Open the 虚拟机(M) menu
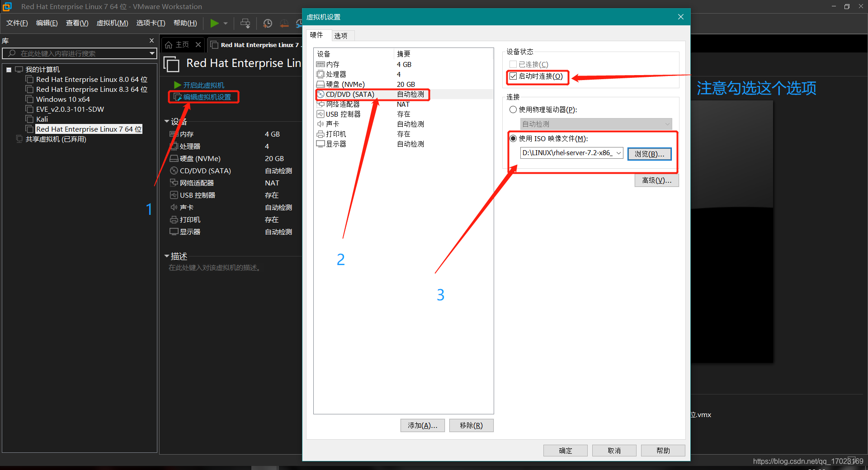The height and width of the screenshot is (470, 868). 113,23
